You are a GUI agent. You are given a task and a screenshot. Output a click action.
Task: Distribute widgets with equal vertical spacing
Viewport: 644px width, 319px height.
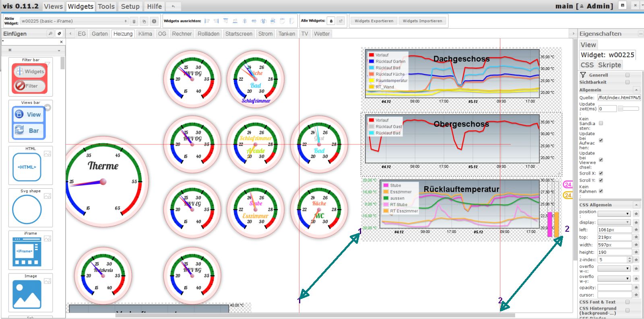pos(273,21)
